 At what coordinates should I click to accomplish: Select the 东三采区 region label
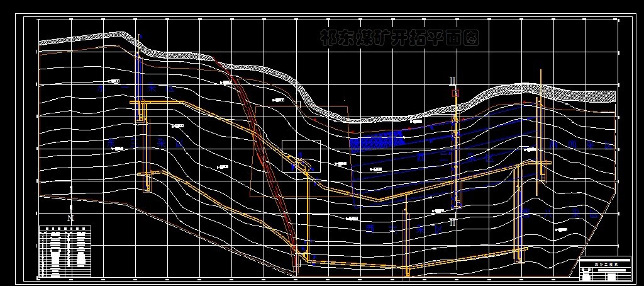(145, 143)
